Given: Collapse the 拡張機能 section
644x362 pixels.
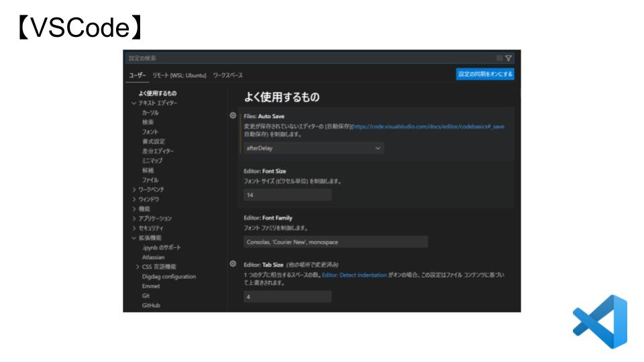Looking at the screenshot, I should pos(134,238).
